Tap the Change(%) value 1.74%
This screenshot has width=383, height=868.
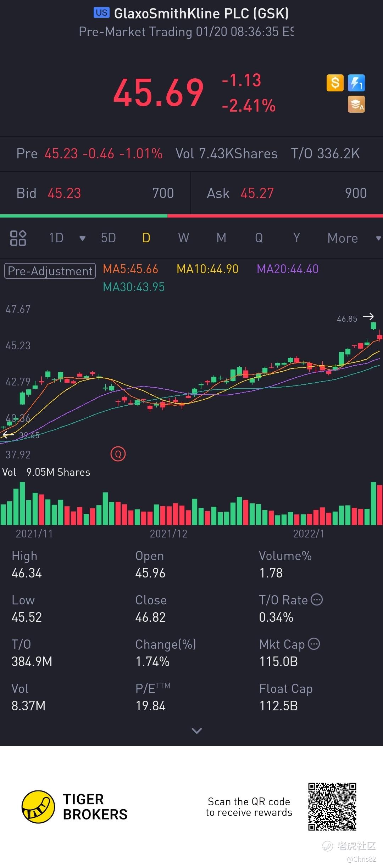(152, 661)
